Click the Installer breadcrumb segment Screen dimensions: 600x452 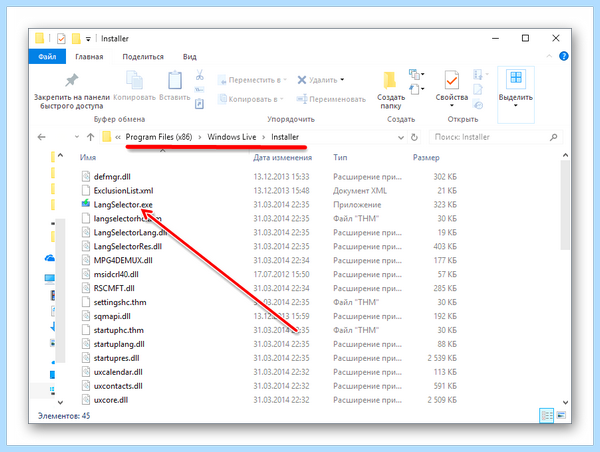[x=285, y=137]
